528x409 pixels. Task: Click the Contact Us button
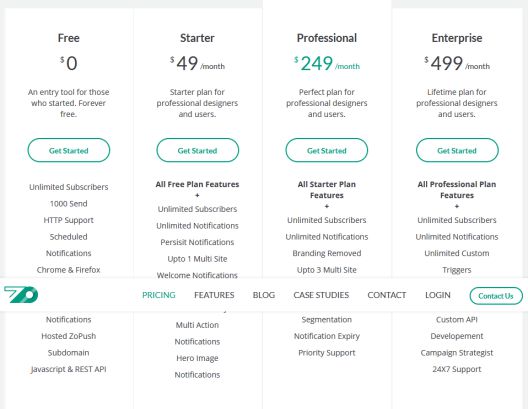click(496, 296)
